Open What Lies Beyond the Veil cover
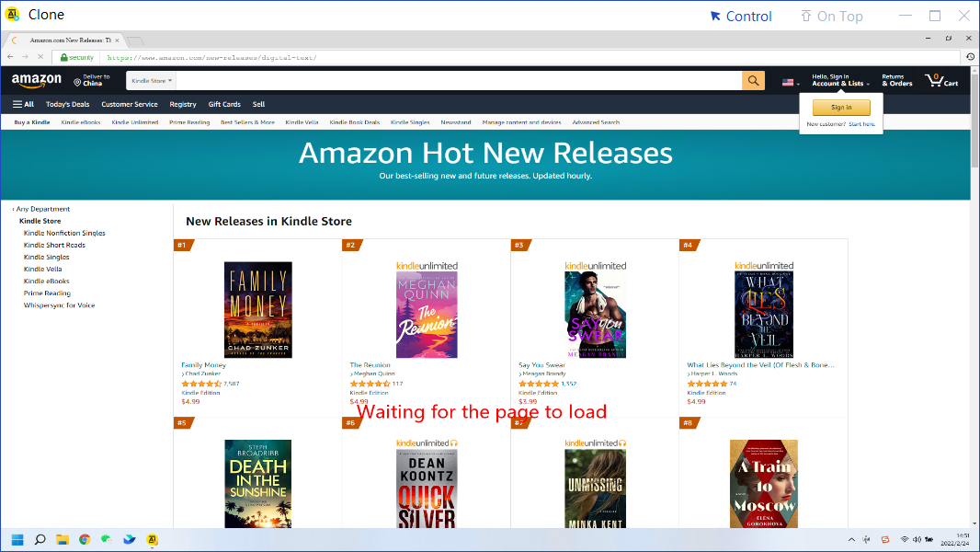Viewport: 980px width, 552px height. click(764, 315)
